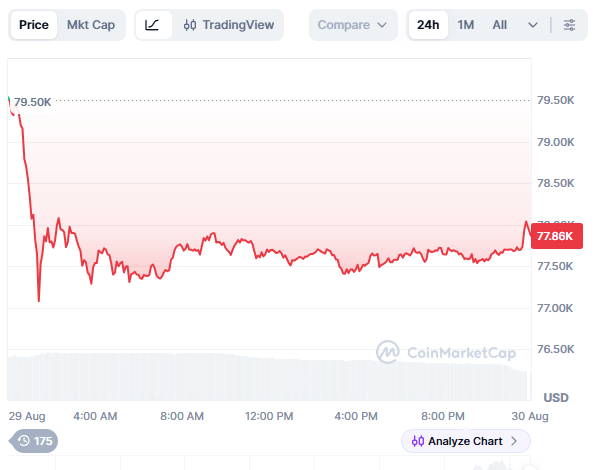Select the 1M time range tab
Screen dimensions: 596x470
click(466, 25)
